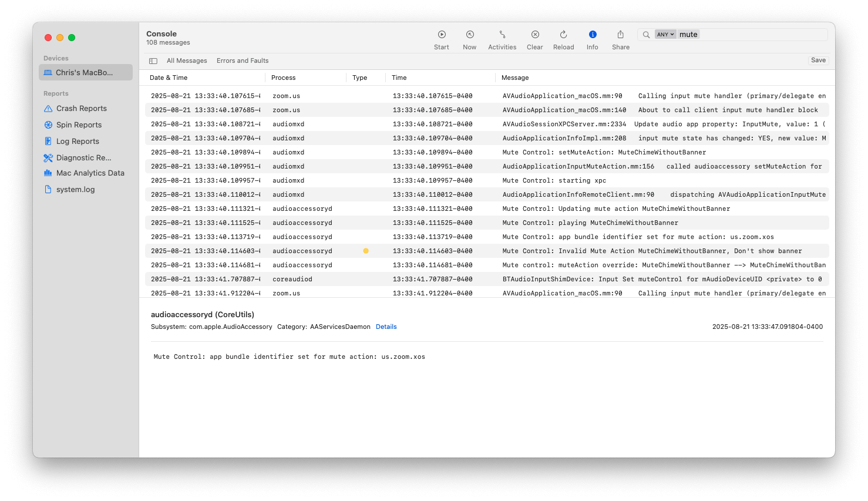
Task: Select the coreaudiod row at 13:33:41.707887
Action: tap(487, 279)
